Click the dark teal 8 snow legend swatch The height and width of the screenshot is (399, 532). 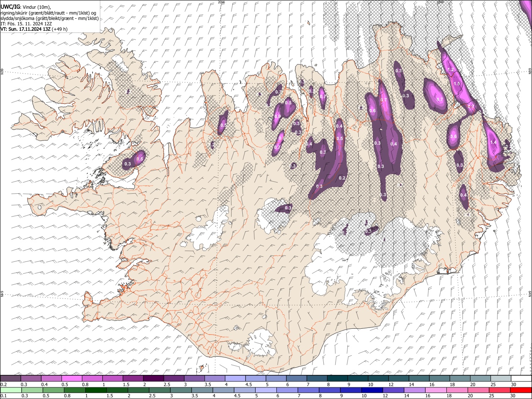click(337, 379)
